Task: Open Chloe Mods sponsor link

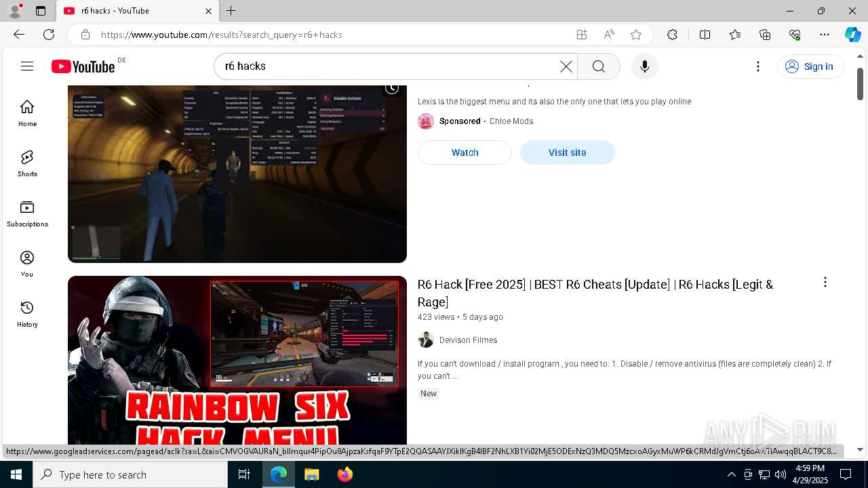Action: (511, 121)
